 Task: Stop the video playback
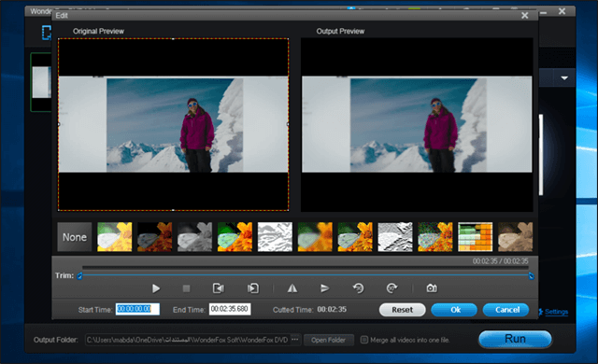pyautogui.click(x=186, y=288)
